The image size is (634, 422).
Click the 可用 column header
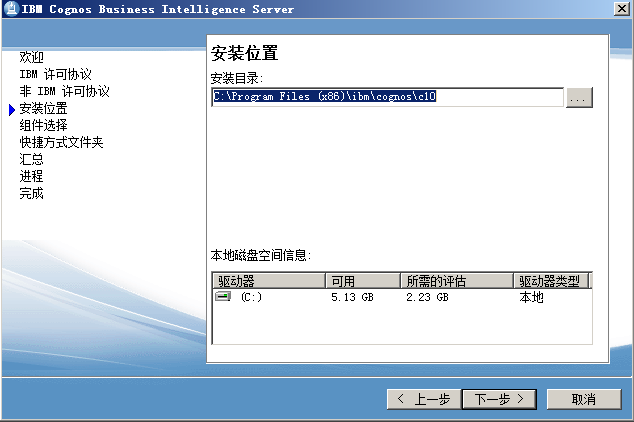tap(363, 281)
